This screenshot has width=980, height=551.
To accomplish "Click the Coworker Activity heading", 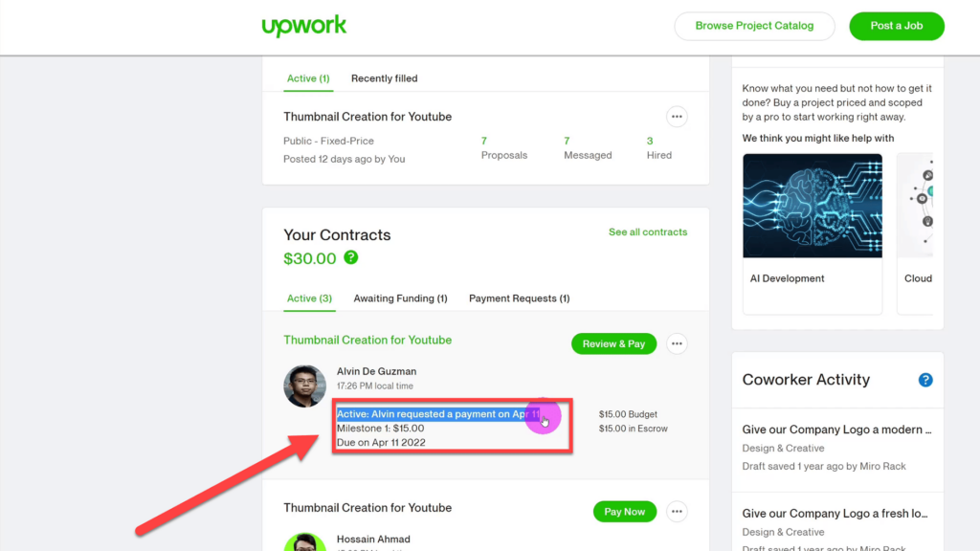I will (806, 380).
